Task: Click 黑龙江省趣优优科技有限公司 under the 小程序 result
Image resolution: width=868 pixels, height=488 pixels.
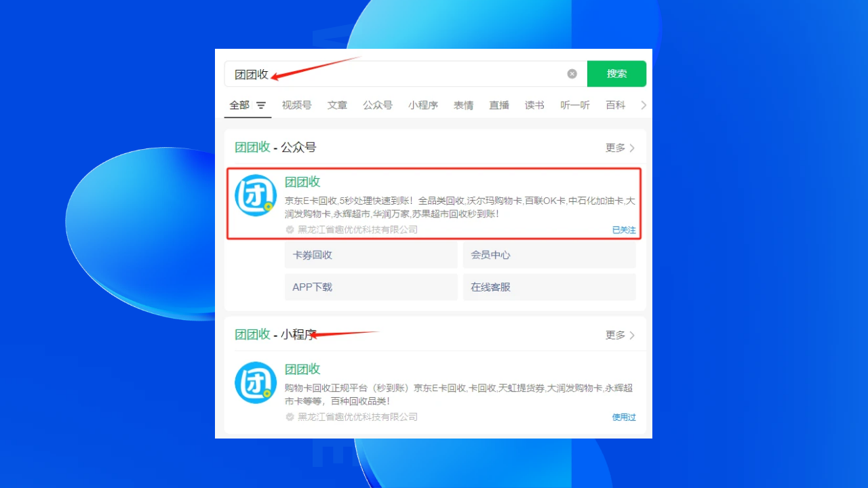Action: click(357, 417)
